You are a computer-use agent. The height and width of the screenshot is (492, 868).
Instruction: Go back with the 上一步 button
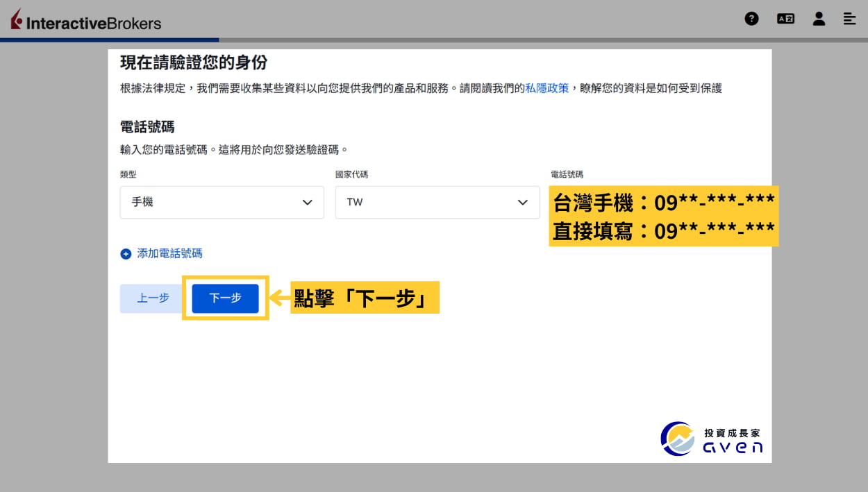153,298
